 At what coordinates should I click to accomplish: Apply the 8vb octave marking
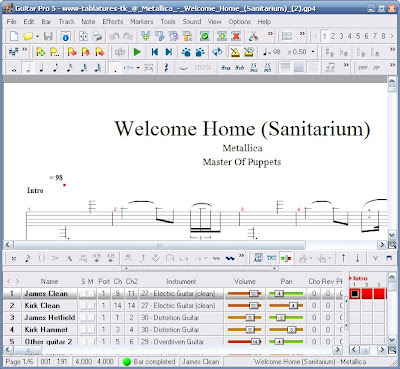pyautogui.click(x=240, y=68)
